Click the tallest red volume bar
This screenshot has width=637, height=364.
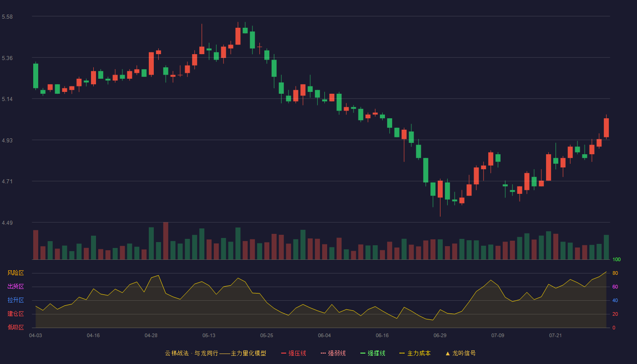coord(166,241)
